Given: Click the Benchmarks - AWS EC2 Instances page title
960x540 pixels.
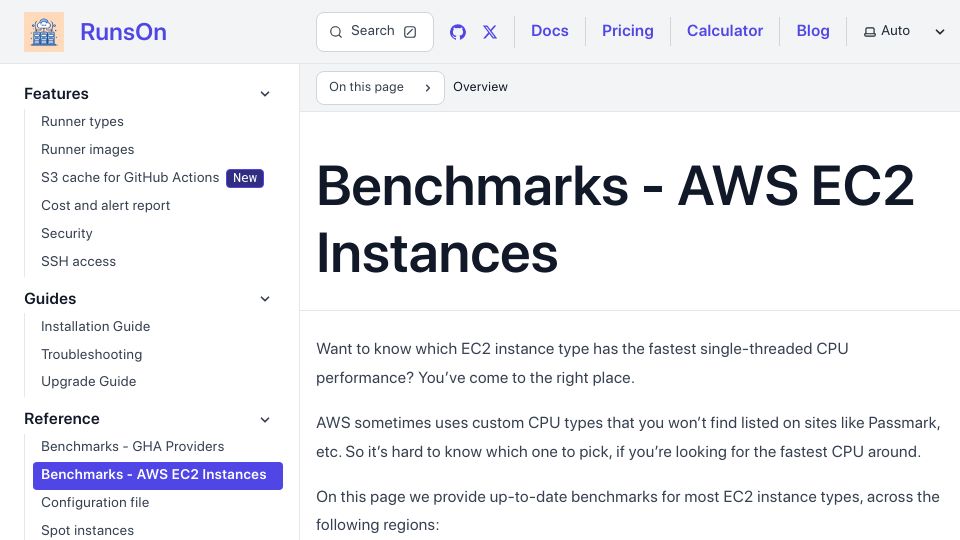Looking at the screenshot, I should (x=615, y=219).
